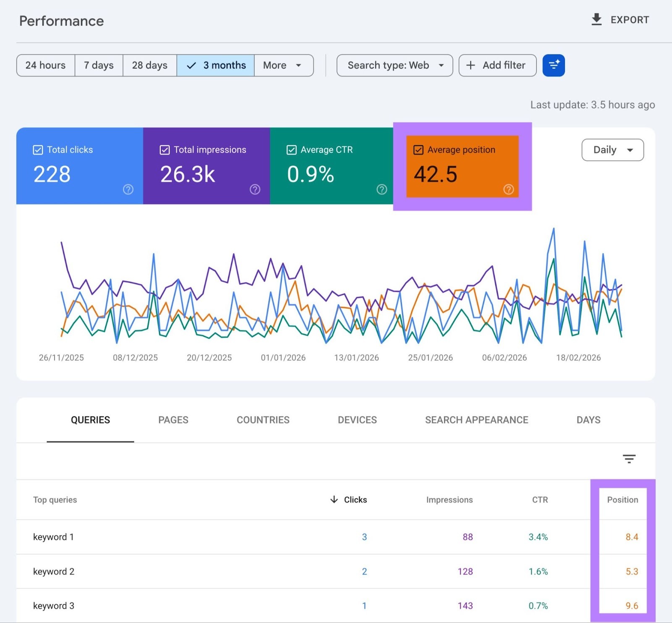672x623 pixels.
Task: Disable the Average CTR metric checkbox
Action: tap(291, 149)
